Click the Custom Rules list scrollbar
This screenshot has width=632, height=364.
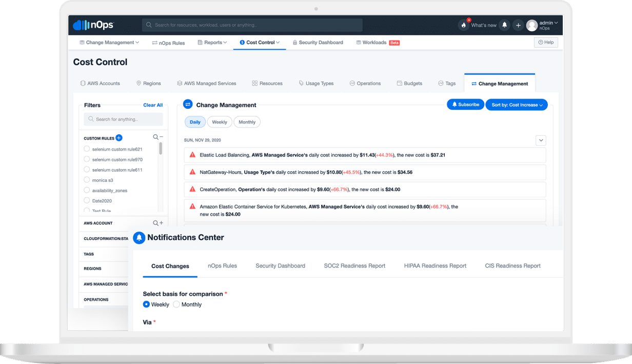[161, 149]
